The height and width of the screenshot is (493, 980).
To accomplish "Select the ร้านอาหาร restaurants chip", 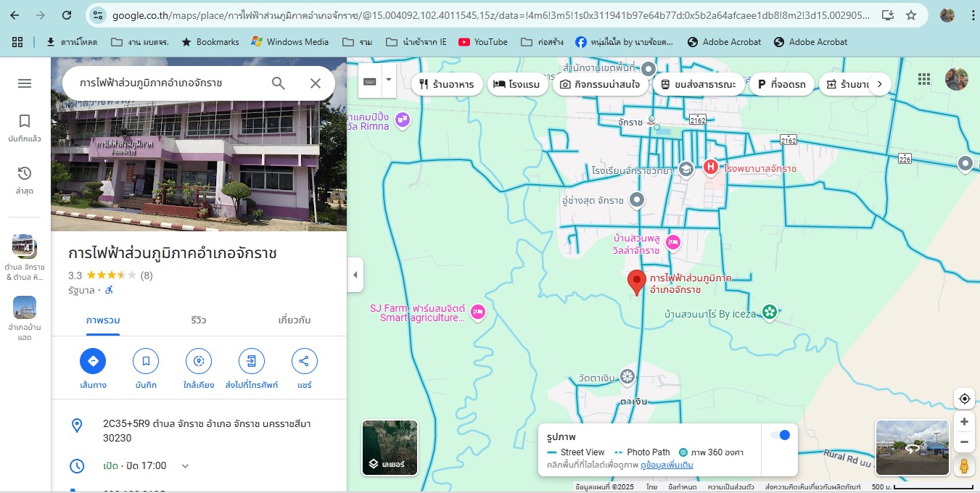I will point(446,84).
